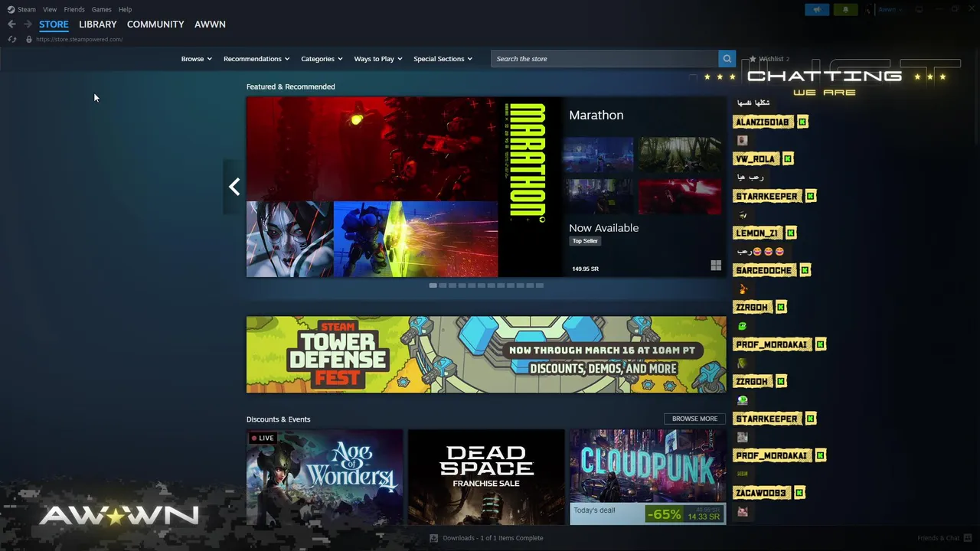Viewport: 980px width, 551px height.
Task: Show the previous featured game
Action: pyautogui.click(x=234, y=187)
